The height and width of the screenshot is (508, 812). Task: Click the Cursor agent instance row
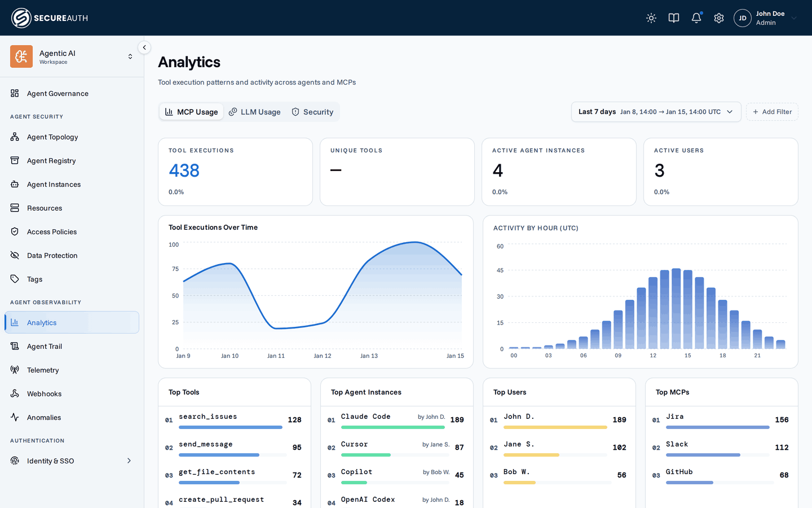(397, 448)
